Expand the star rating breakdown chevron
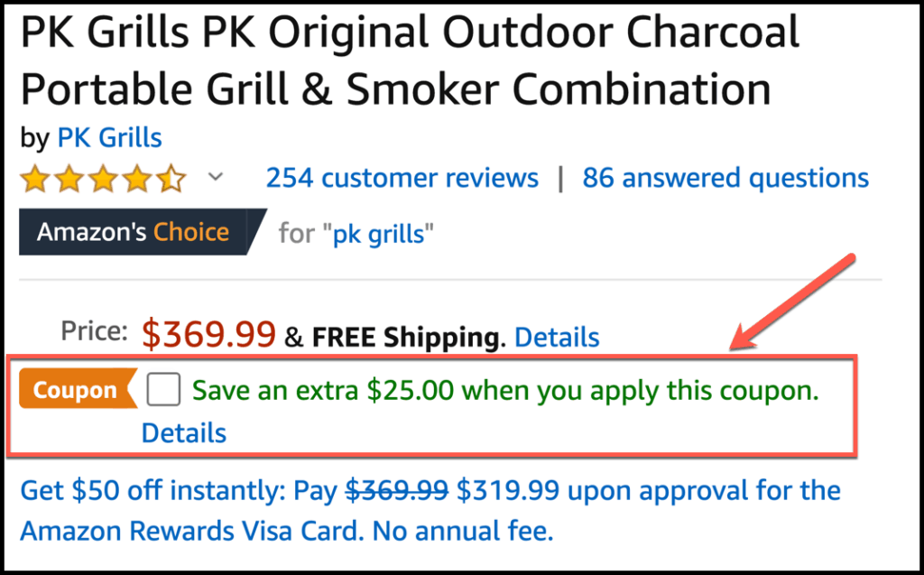 coord(216,178)
